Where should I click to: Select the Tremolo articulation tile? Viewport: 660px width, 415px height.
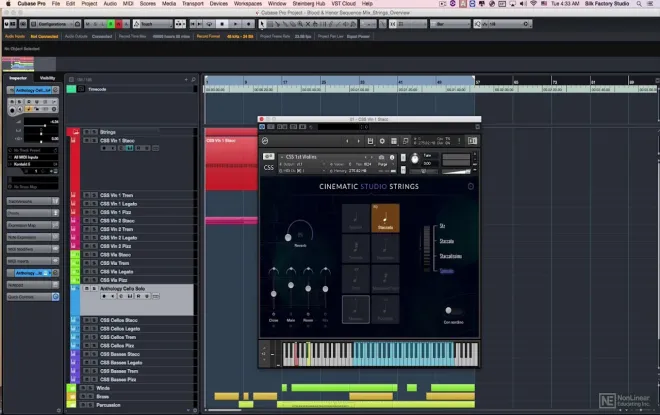[x=356, y=249]
